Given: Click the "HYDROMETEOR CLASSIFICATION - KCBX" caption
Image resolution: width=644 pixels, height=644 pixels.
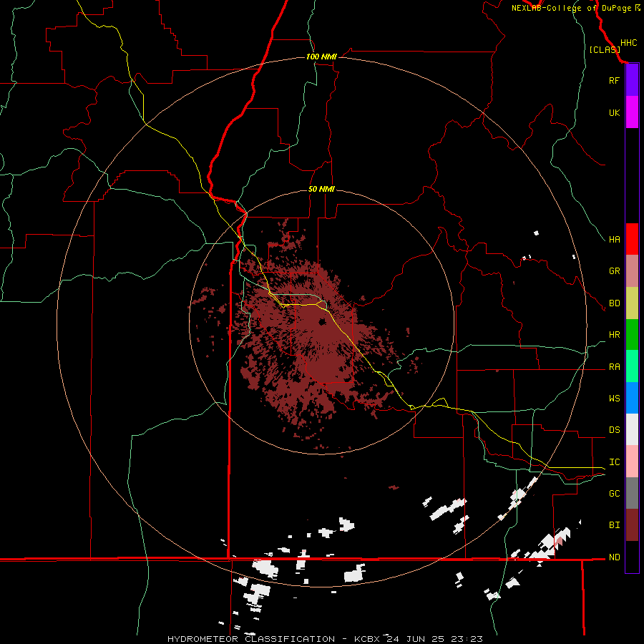Looking at the screenshot, I should pyautogui.click(x=273, y=639).
